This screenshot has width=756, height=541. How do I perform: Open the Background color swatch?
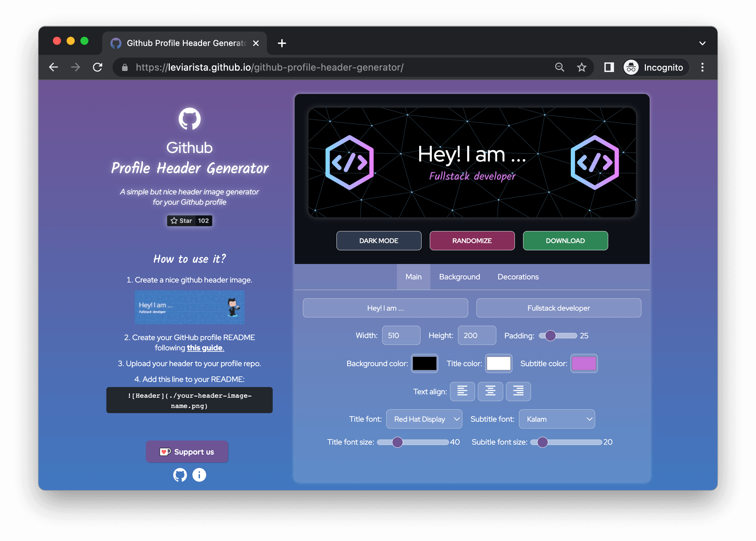click(x=425, y=363)
